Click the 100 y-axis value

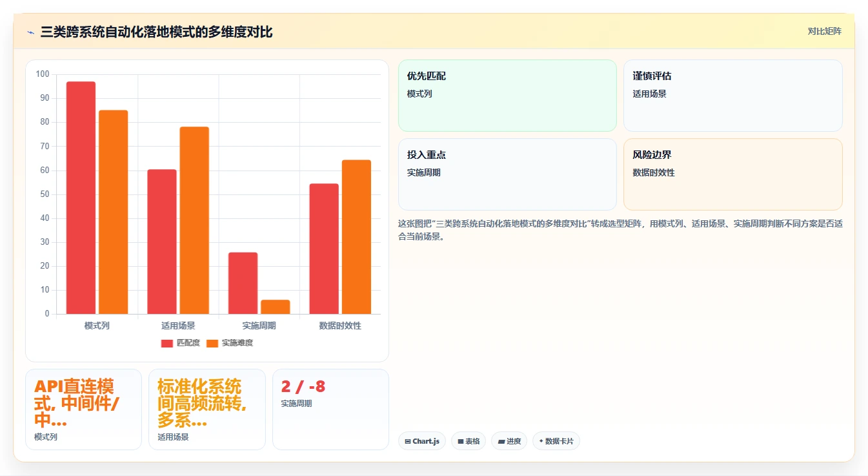click(x=43, y=74)
